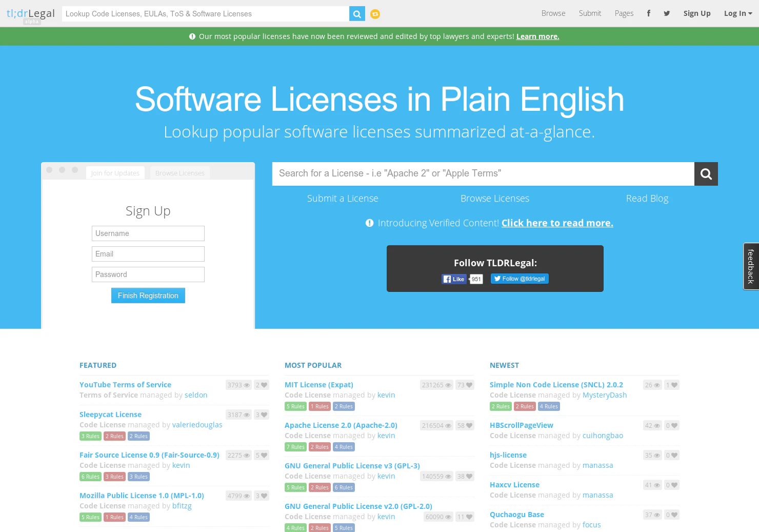Image resolution: width=759 pixels, height=532 pixels.
Task: Switch to the Browse Licenses tab in signup panel
Action: pos(180,173)
